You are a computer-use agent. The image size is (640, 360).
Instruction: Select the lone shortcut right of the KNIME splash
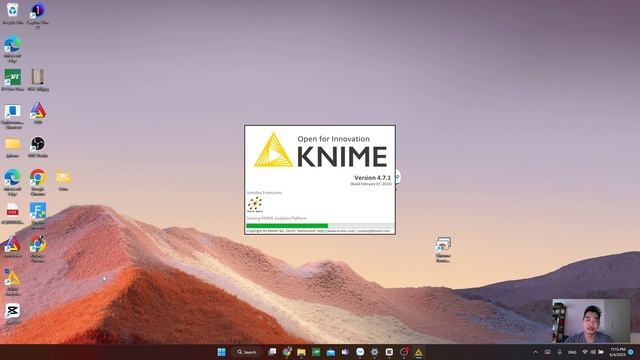coord(443,250)
